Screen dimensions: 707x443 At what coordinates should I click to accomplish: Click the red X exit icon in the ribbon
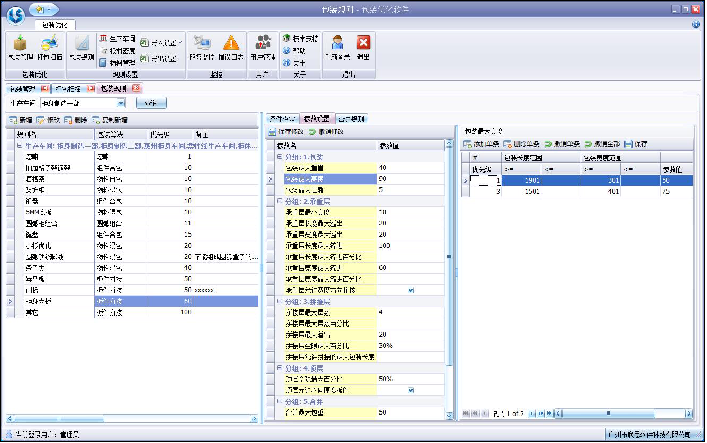coord(364,43)
